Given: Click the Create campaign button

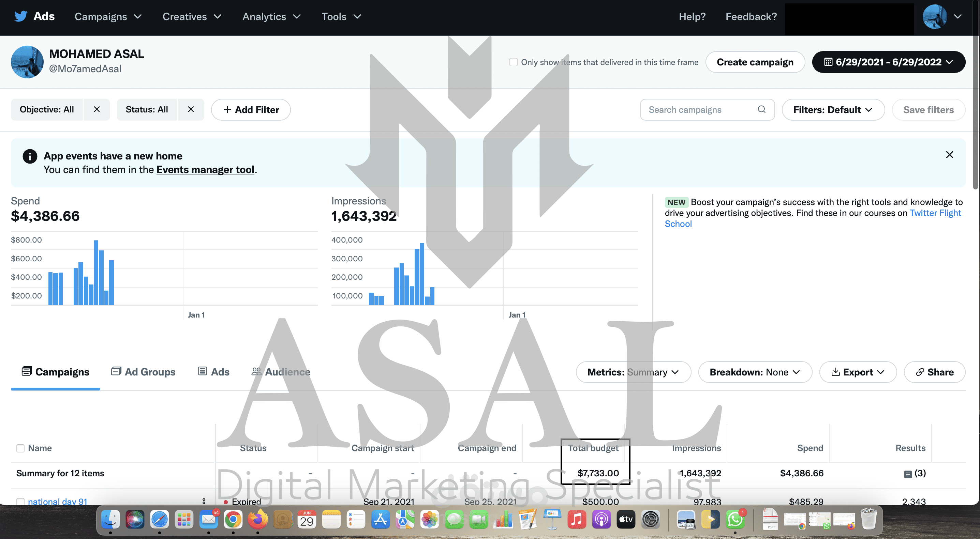Looking at the screenshot, I should (755, 62).
